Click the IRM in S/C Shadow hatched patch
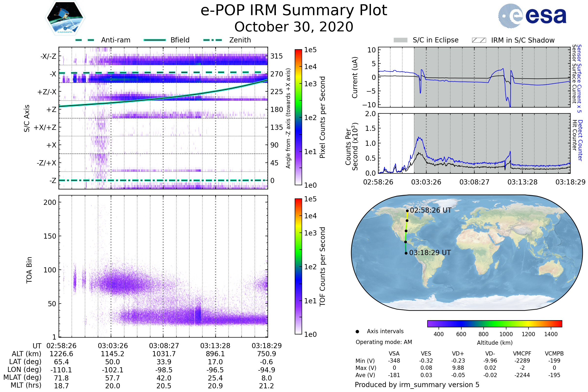 [x=479, y=40]
